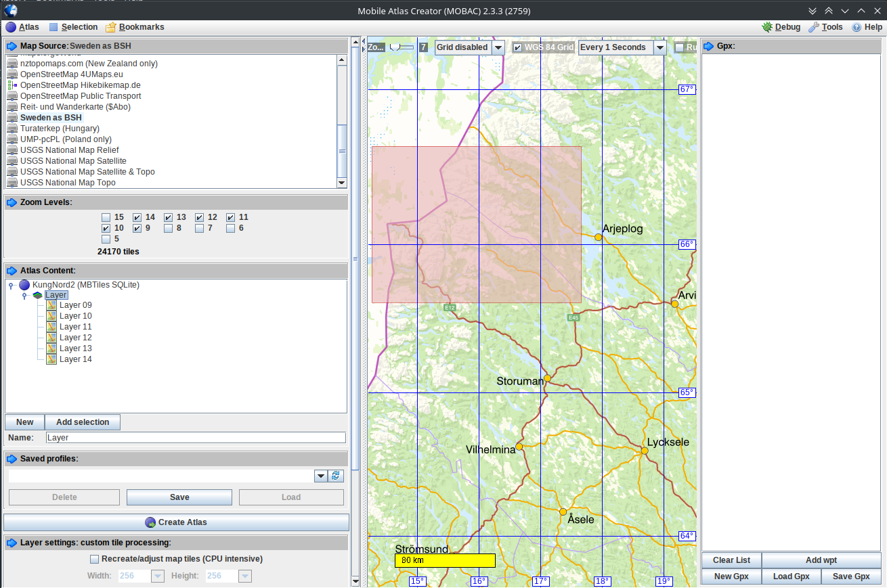Click the Tools wrench icon
887x588 pixels.
[x=814, y=27]
